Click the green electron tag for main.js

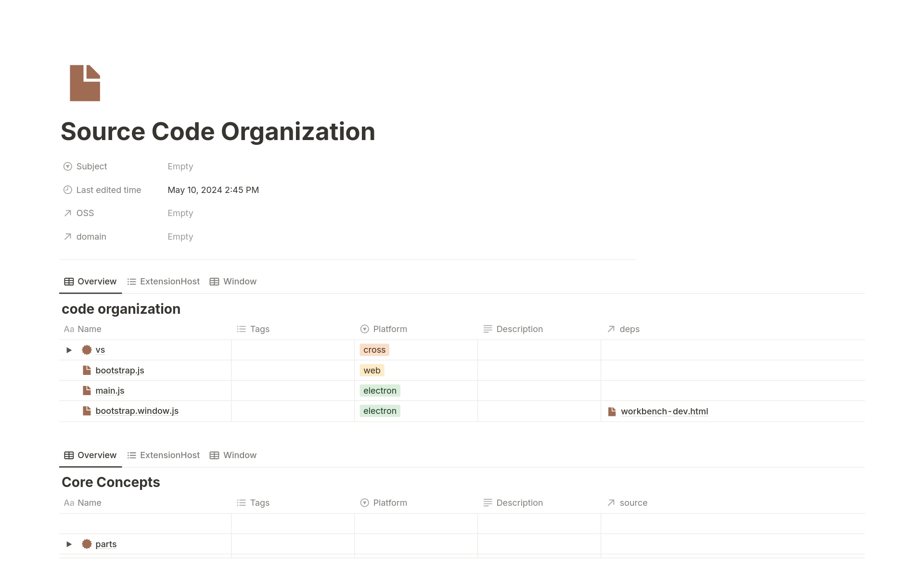click(x=380, y=391)
